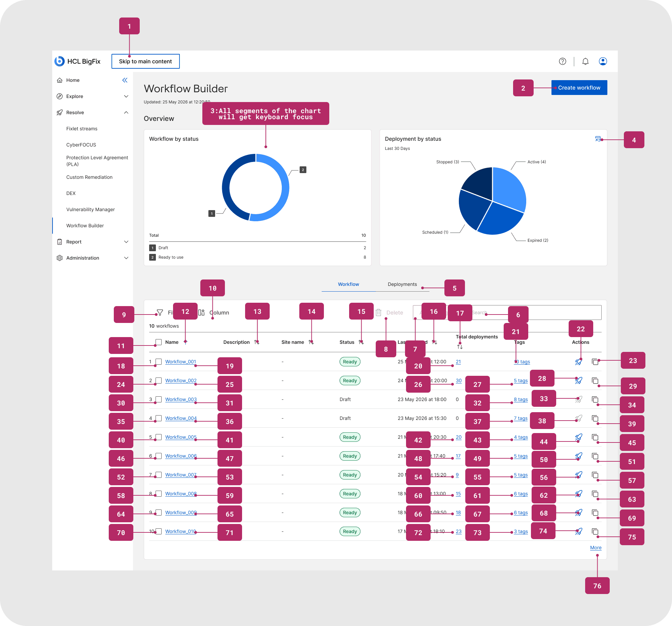Check the box for Workflow_004
Screen dimensions: 672x626
(x=159, y=419)
